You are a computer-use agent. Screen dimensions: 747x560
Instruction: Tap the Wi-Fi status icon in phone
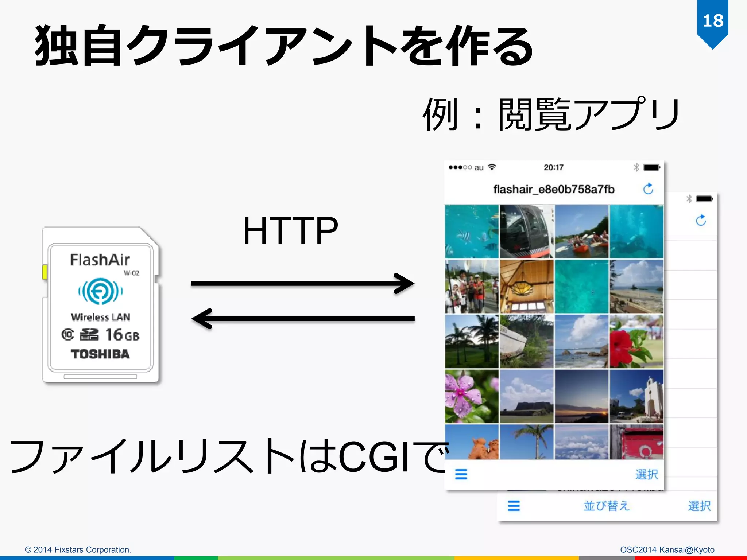tap(492, 167)
